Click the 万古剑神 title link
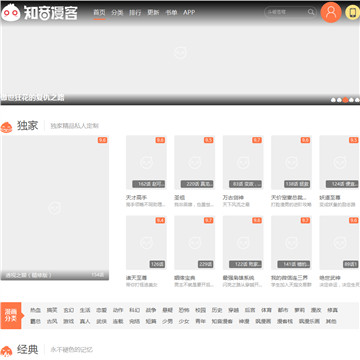Viewport: 360px width, 360px height. 233,198
